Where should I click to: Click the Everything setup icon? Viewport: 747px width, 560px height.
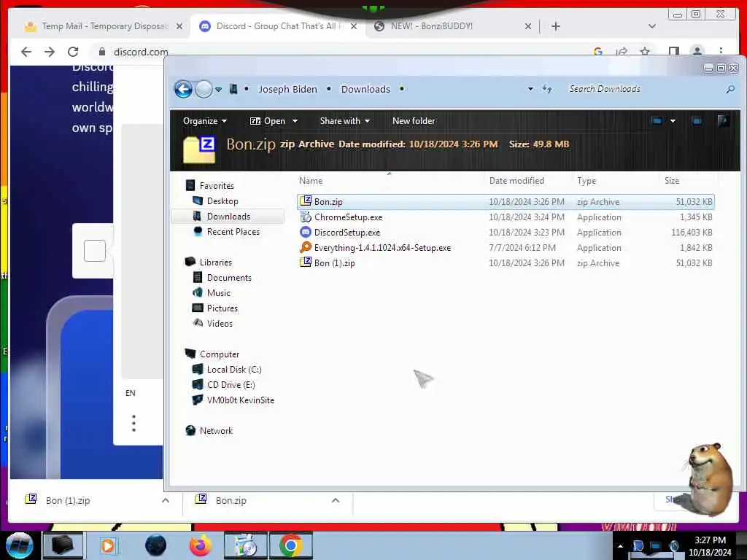point(306,247)
